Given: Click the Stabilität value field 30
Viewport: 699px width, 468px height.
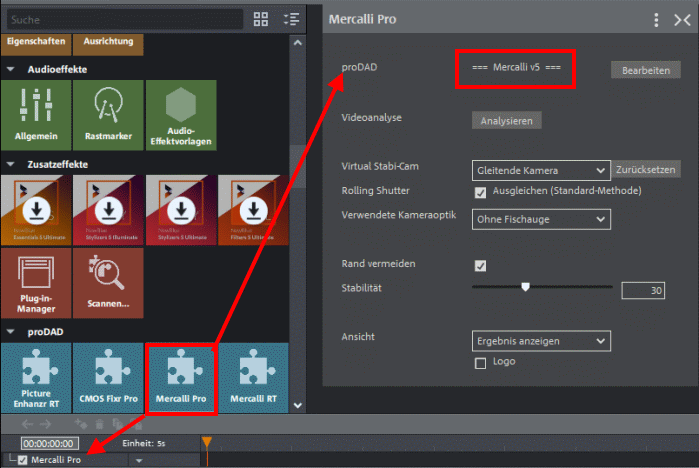Looking at the screenshot, I should (643, 291).
